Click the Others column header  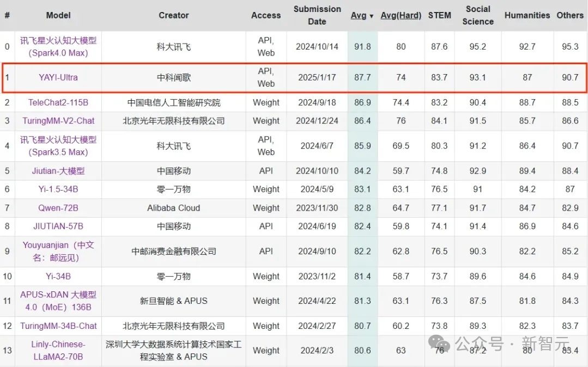tap(570, 15)
